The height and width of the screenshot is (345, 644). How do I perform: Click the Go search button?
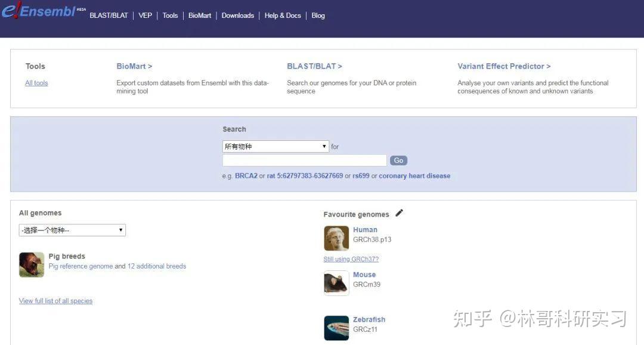pyautogui.click(x=398, y=160)
